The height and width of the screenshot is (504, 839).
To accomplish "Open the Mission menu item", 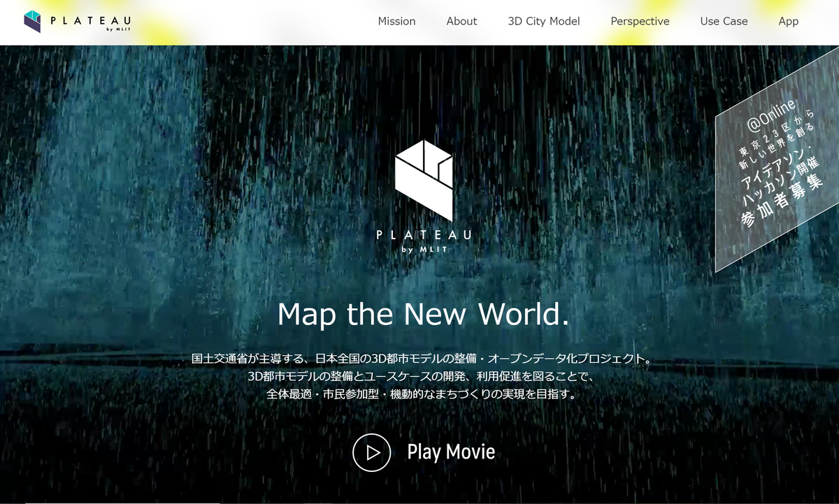I will pos(396,21).
